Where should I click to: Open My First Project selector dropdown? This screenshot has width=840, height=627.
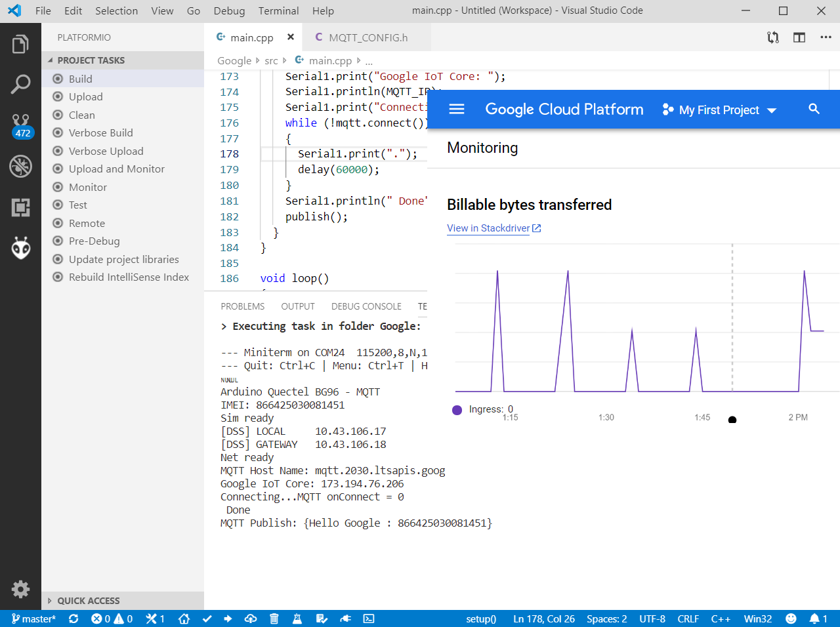719,110
